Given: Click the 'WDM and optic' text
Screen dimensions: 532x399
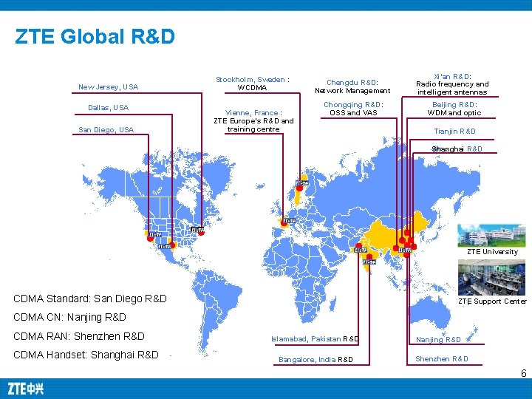Looking at the screenshot, I should coord(454,112).
